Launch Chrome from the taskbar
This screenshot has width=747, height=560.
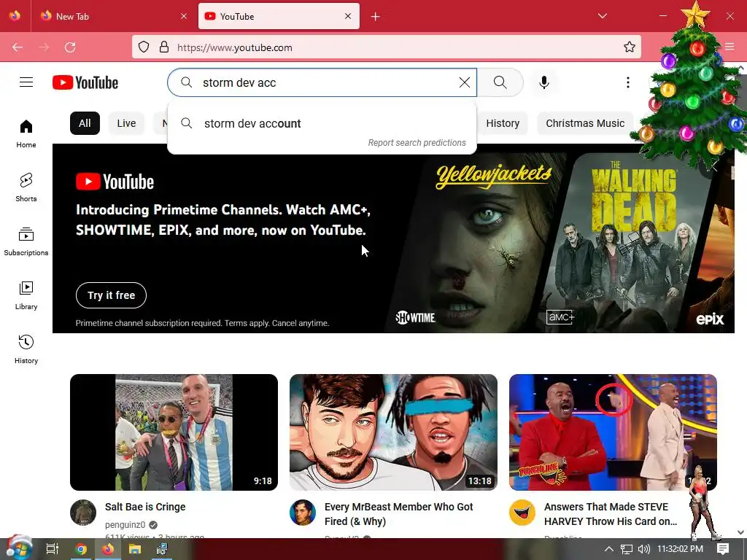(x=81, y=549)
